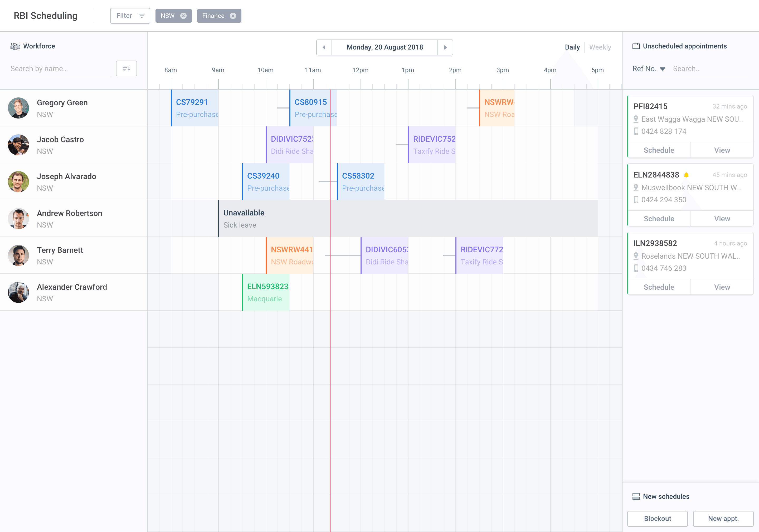Click the phone icon for ILN2938582
The width and height of the screenshot is (759, 532).
[x=636, y=268]
